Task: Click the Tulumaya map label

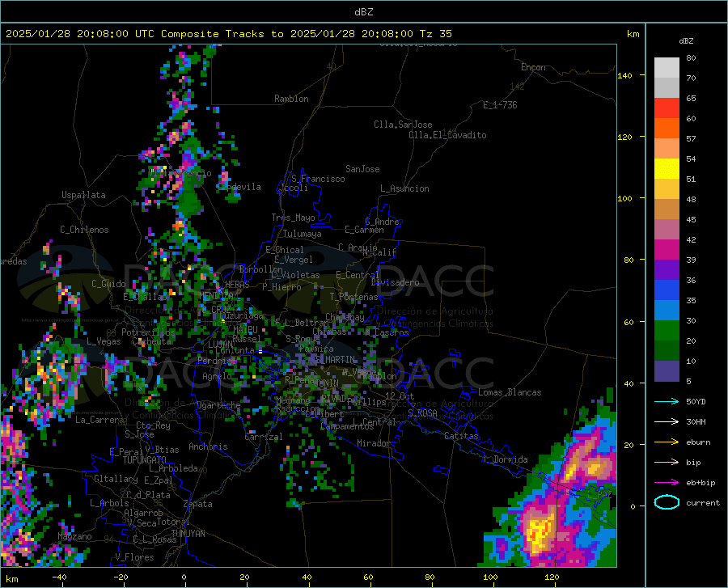Action: tap(303, 234)
